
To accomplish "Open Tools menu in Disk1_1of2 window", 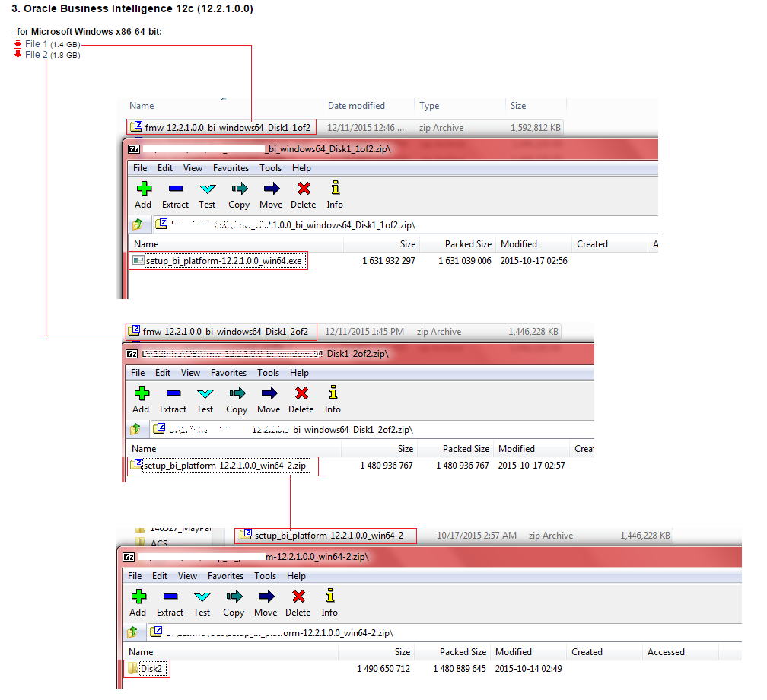I will 271,168.
